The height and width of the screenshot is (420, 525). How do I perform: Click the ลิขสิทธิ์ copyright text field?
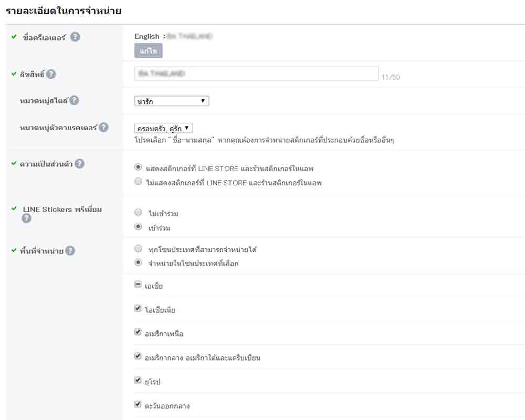[256, 73]
